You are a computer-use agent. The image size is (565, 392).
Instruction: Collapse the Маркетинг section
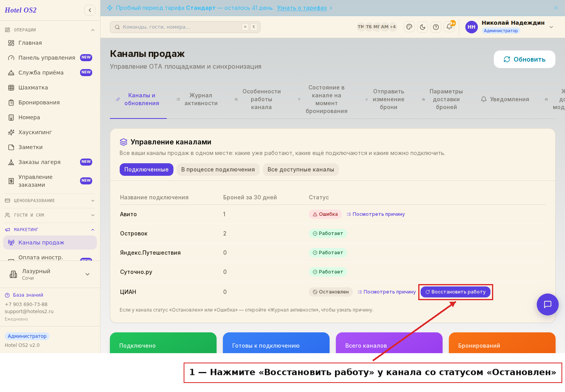[x=50, y=230]
